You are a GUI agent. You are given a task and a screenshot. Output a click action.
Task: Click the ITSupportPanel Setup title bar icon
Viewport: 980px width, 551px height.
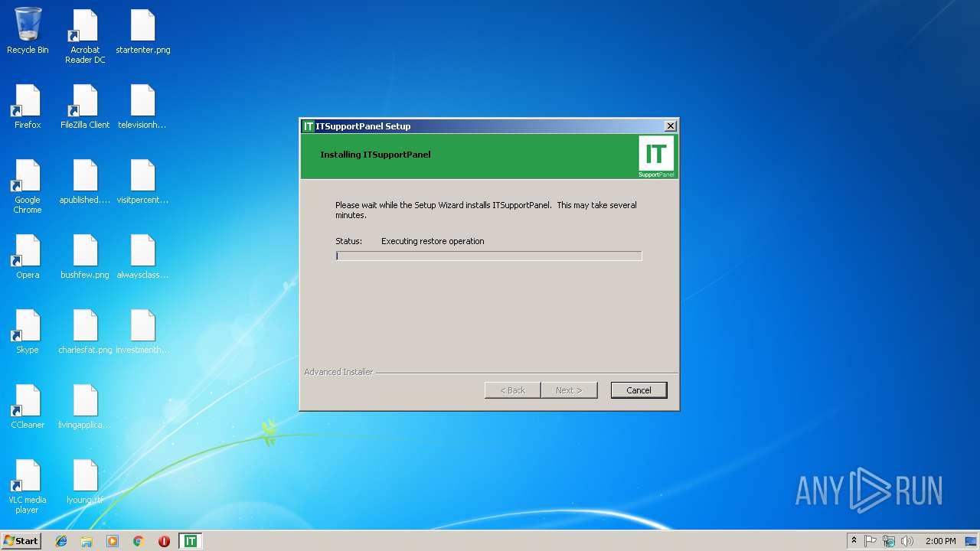point(309,126)
